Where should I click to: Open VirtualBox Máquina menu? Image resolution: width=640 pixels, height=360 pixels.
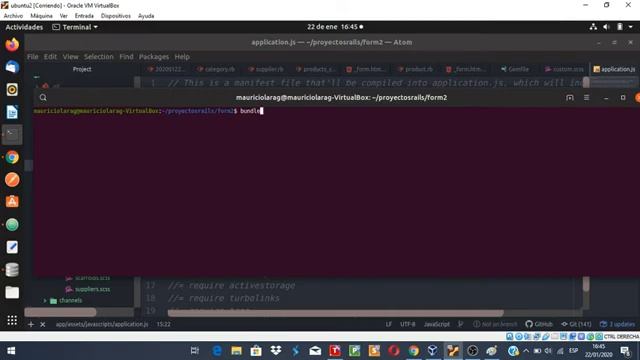point(41,16)
